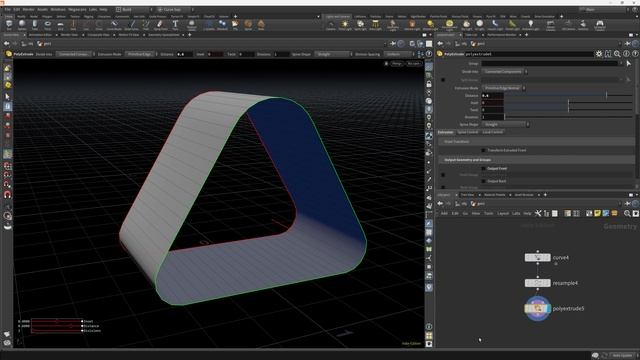
Task: Enable the Output Front checkbox
Action: [484, 168]
